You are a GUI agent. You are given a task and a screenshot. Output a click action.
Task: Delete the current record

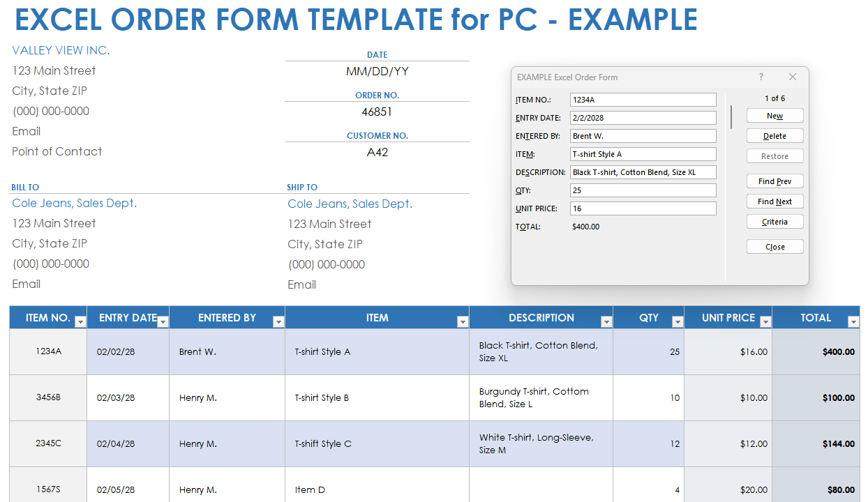click(x=775, y=135)
